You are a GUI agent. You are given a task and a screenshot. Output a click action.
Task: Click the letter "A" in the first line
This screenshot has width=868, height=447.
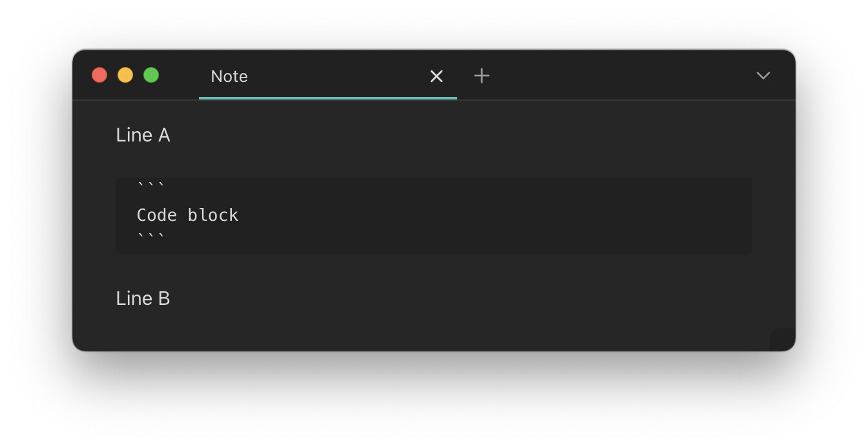click(x=164, y=135)
